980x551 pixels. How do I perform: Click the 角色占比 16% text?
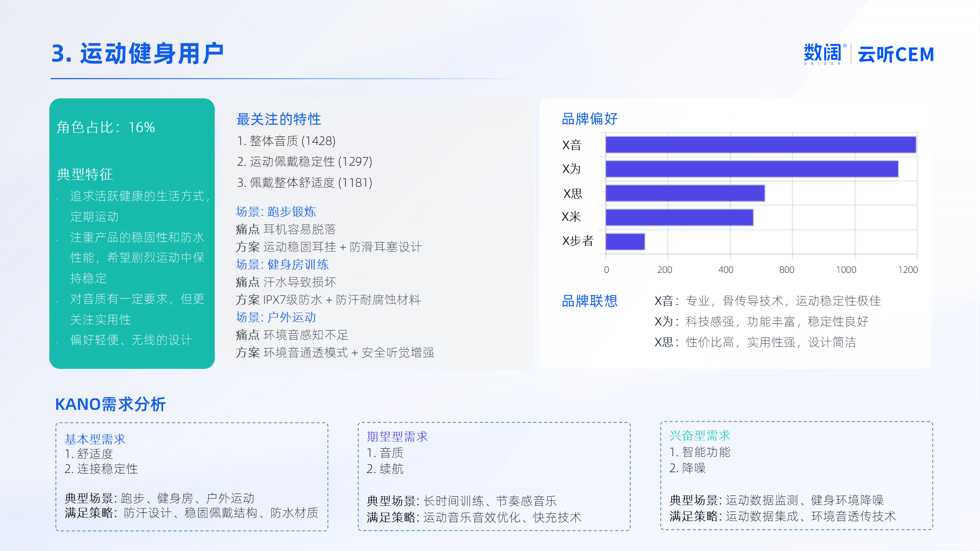[x=106, y=127]
